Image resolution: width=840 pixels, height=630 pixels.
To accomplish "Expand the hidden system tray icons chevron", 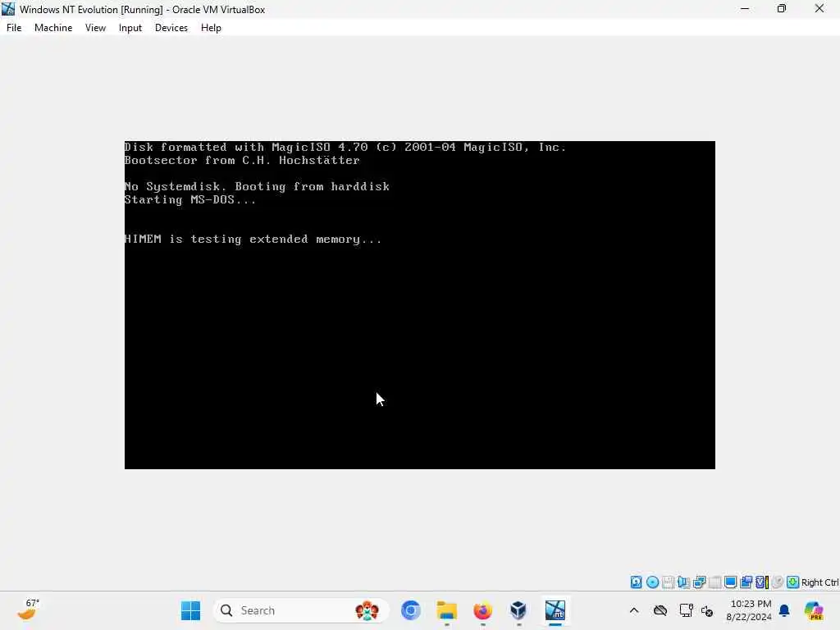I will 634,610.
